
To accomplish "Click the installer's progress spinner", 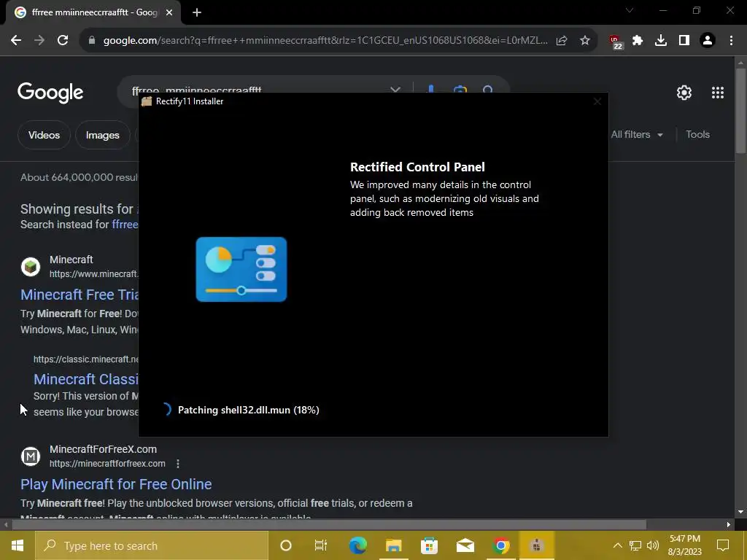I will point(166,410).
